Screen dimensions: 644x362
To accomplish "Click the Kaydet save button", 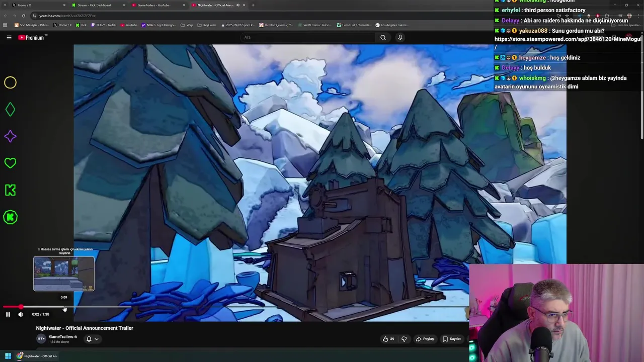I will tap(451, 339).
